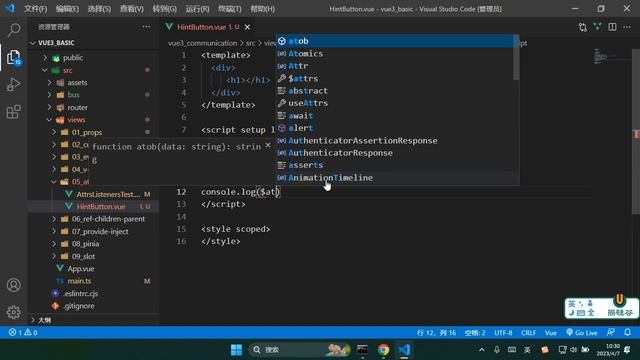Click the notifications bell in status bar
Viewport: 640px width, 360px height.
tap(627, 333)
